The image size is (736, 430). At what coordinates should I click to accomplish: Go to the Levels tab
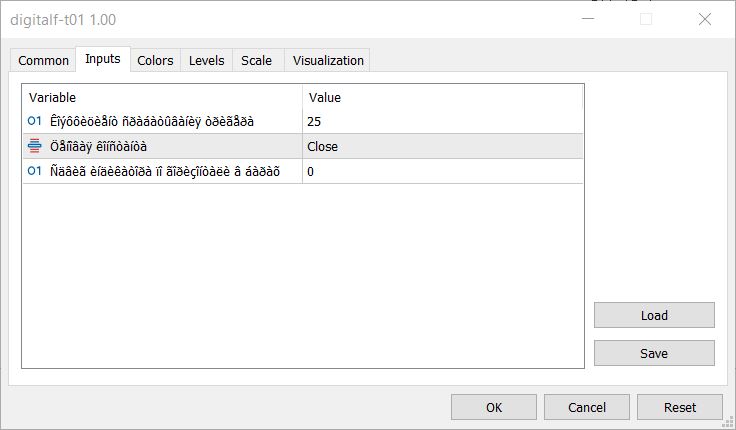(x=207, y=60)
